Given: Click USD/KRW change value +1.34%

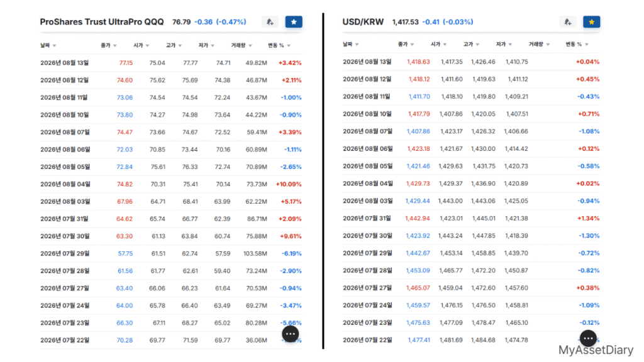Looking at the screenshot, I should pyautogui.click(x=588, y=218).
